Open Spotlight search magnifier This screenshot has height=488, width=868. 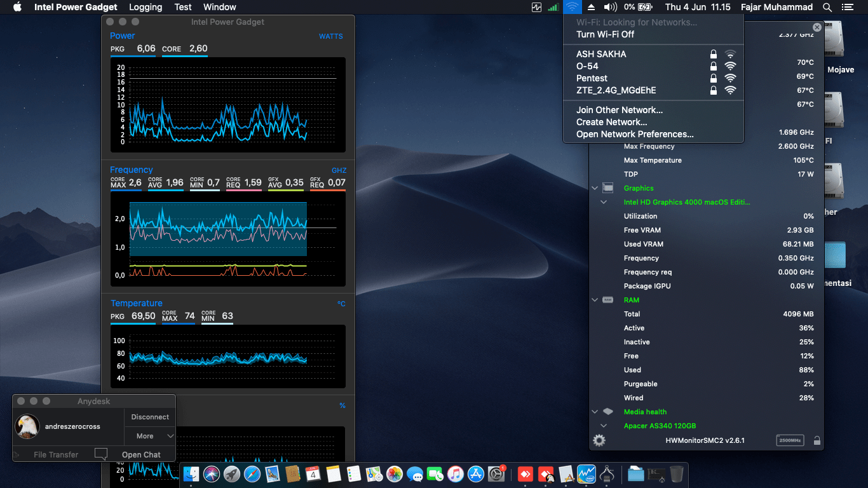pos(827,7)
